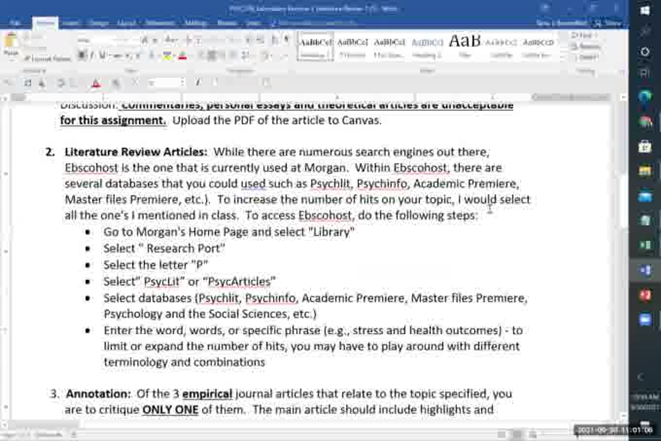Open the File menu tab
661x441 pixels.
(x=16, y=22)
